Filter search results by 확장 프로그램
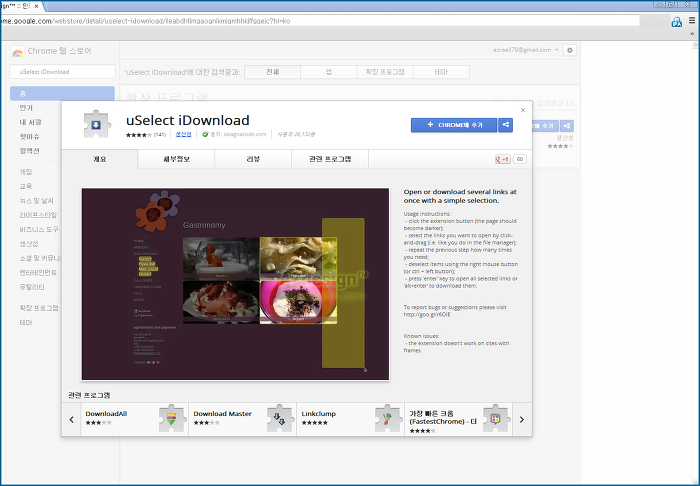 (385, 72)
